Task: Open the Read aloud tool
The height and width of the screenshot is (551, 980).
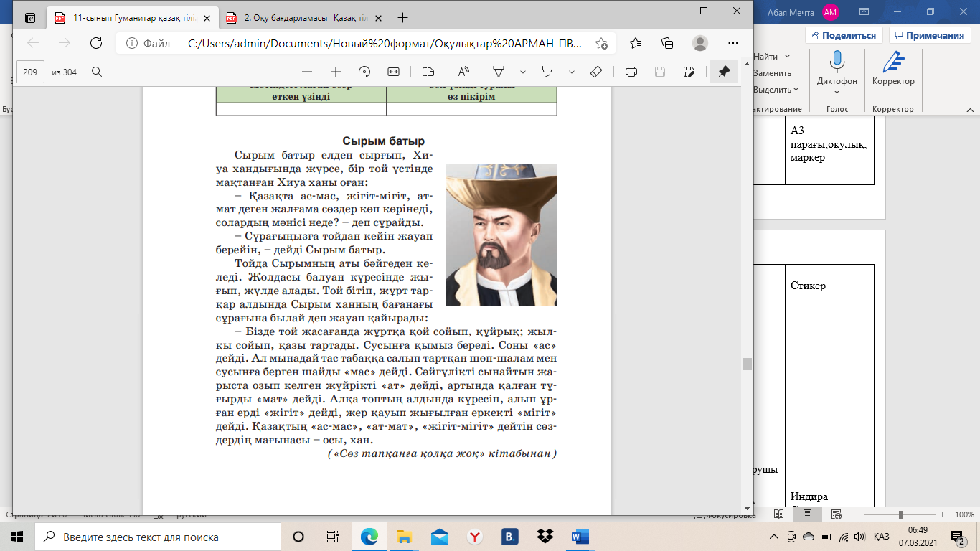Action: tap(463, 72)
